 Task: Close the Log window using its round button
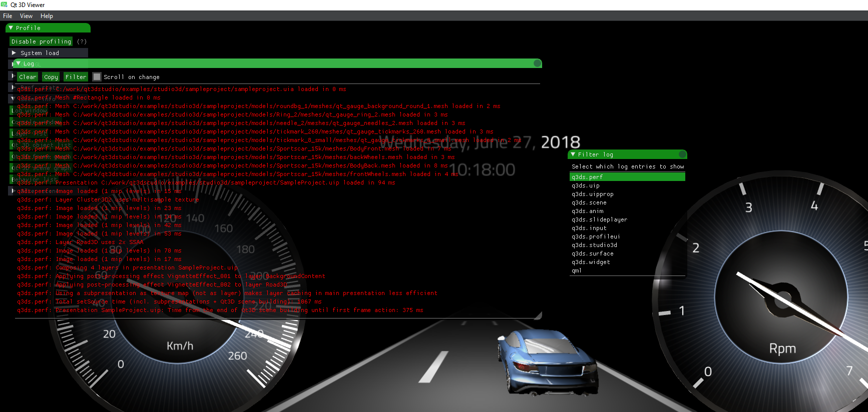tap(537, 63)
